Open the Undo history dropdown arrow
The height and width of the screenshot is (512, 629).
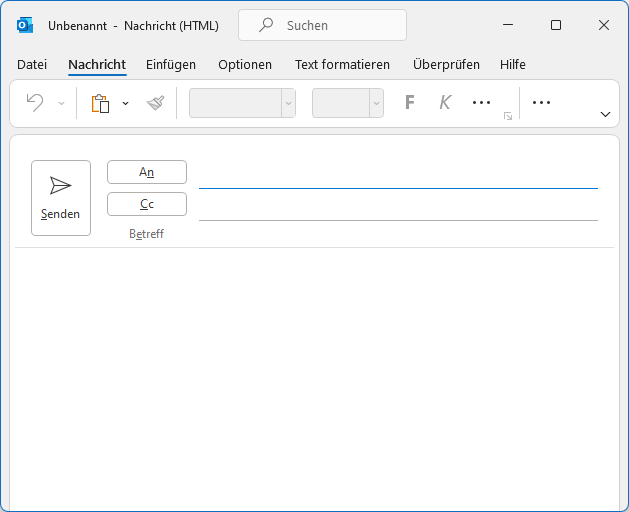pos(61,103)
